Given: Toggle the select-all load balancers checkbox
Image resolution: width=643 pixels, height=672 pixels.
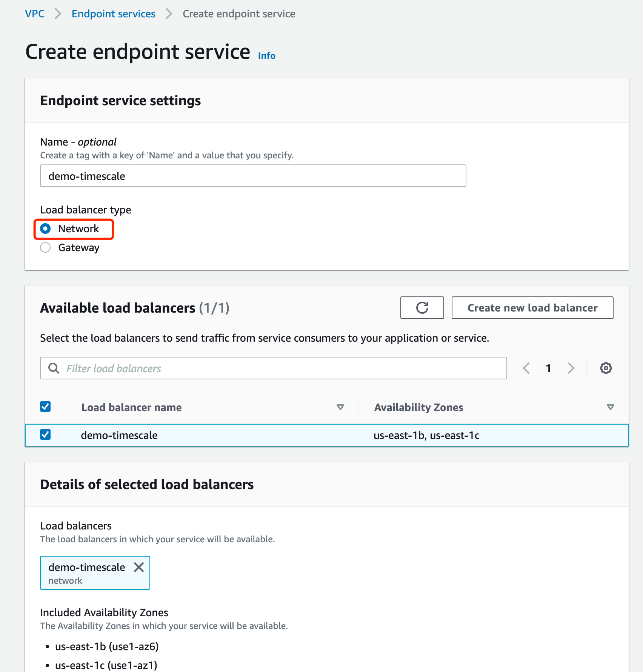Looking at the screenshot, I should tap(46, 407).
